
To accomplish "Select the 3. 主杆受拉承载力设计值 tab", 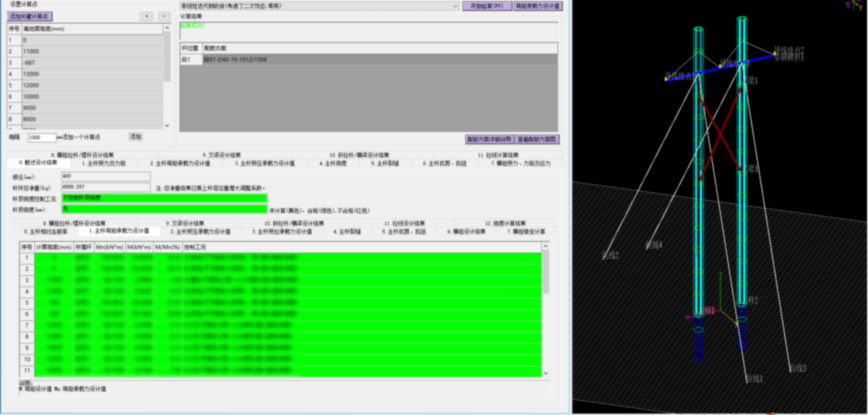I will click(282, 231).
